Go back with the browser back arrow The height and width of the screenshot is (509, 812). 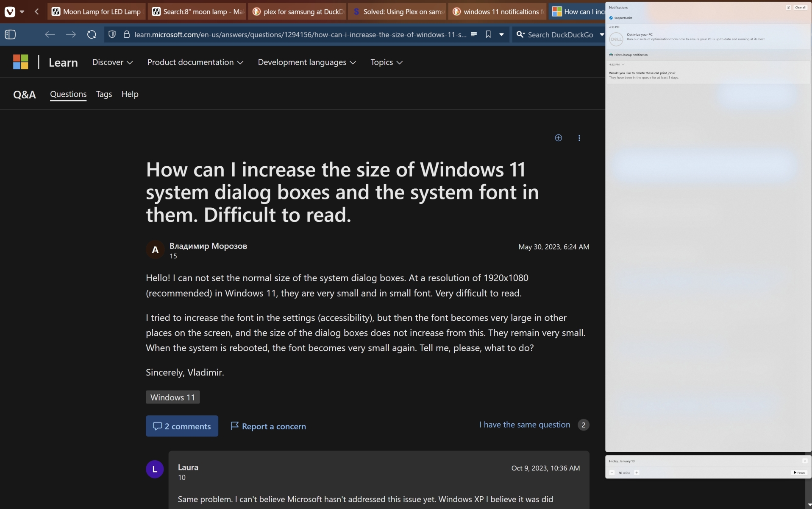pos(50,35)
